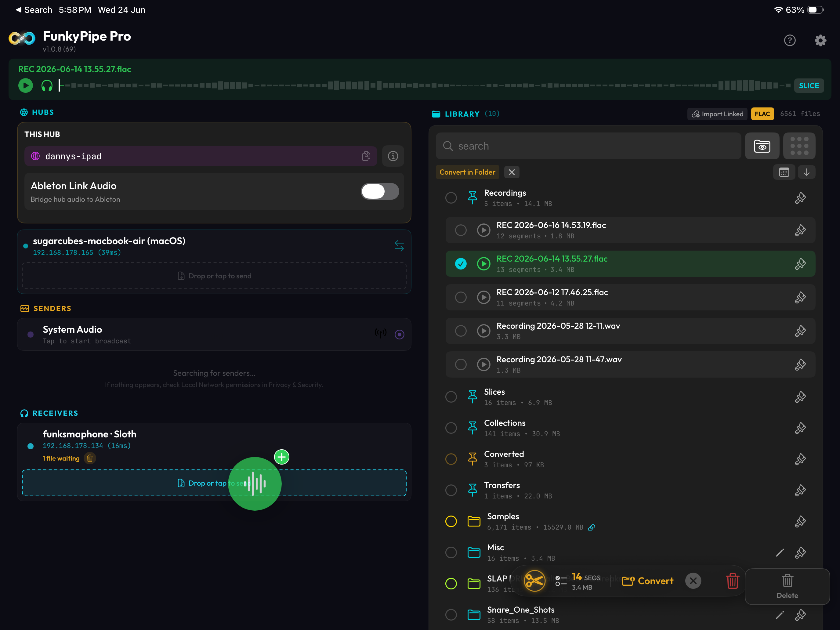Uncheck REC 2026-06-14 13.55.27.flac

pos(461,263)
